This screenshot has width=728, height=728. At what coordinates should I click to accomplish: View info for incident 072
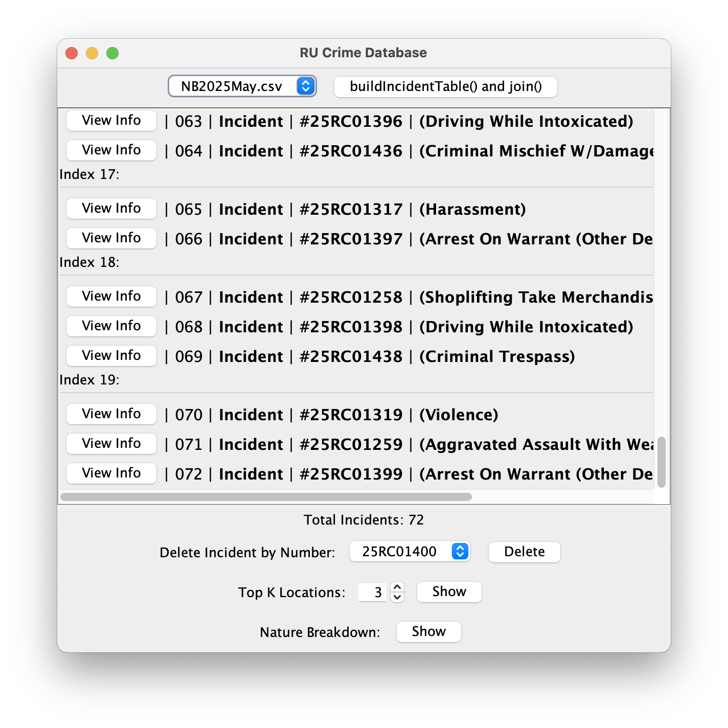click(x=111, y=473)
